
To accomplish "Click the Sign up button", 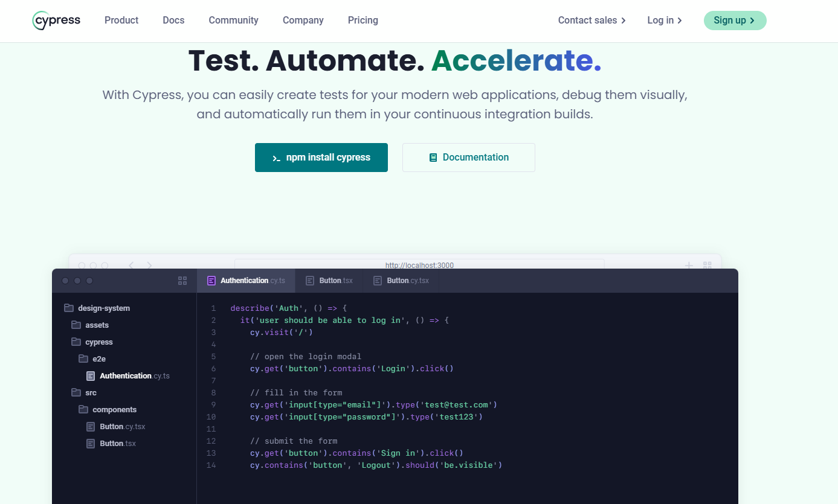I will [x=735, y=21].
